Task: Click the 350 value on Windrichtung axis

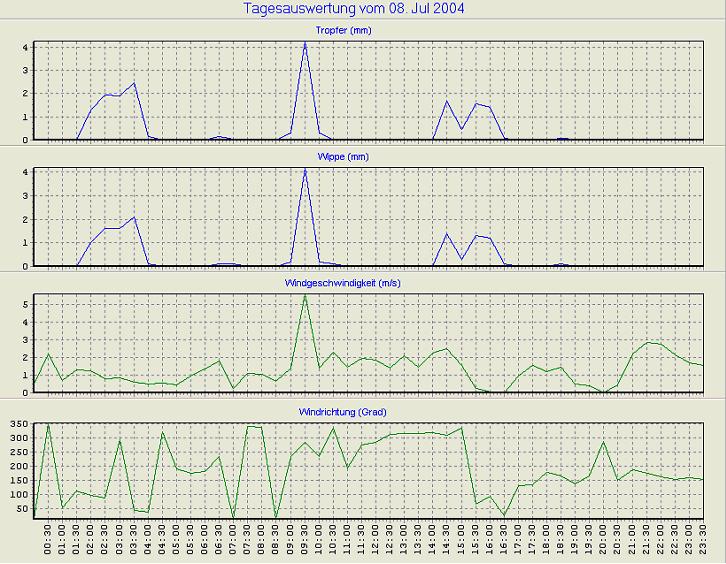Action: coord(17,425)
